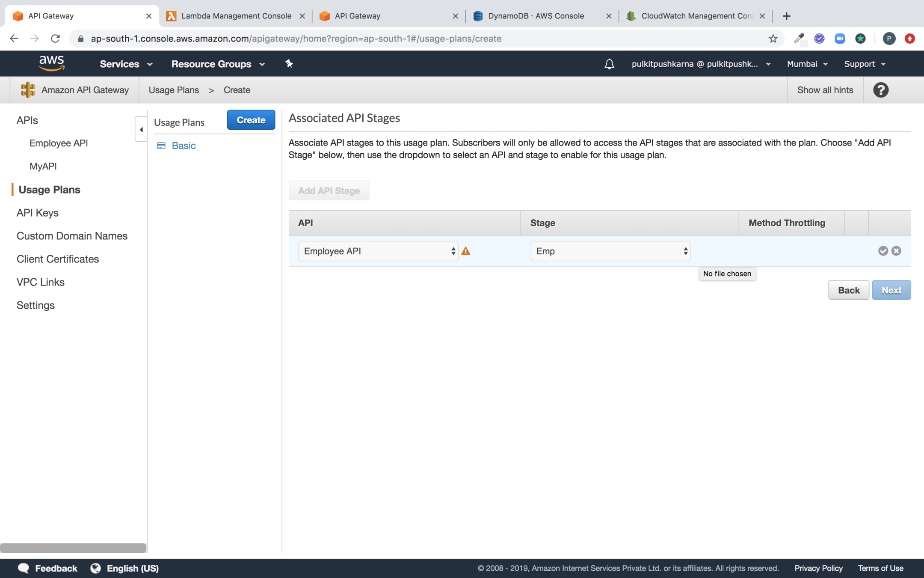924x578 pixels.
Task: Switch to the DynamoDB AWS Console tab
Action: (x=536, y=16)
